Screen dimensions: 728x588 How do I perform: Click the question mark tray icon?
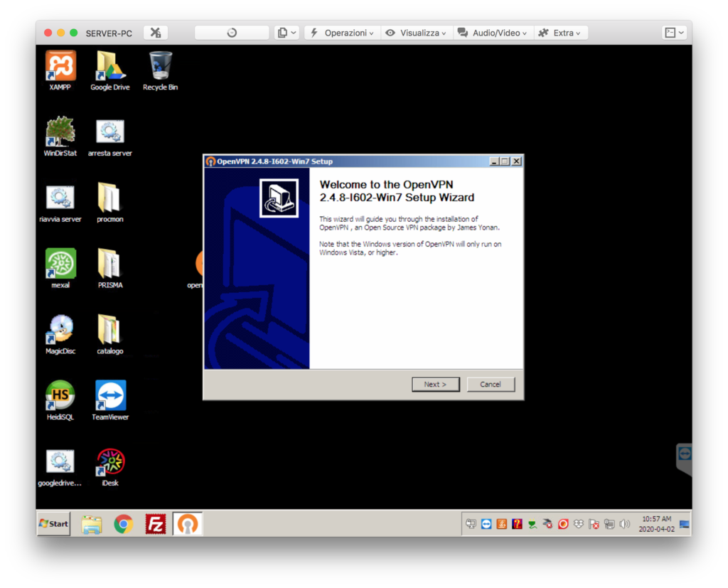coord(517,525)
